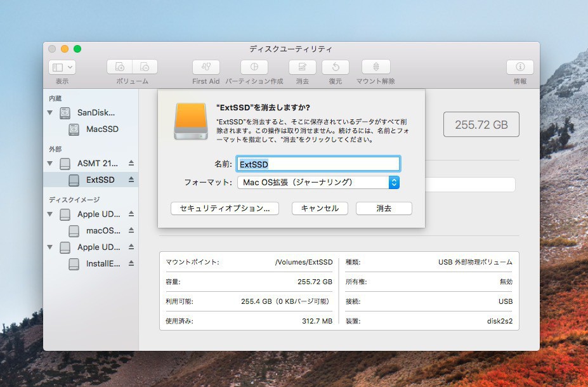
Task: Collapse the ASMT external disk tree
Action: click(x=50, y=164)
